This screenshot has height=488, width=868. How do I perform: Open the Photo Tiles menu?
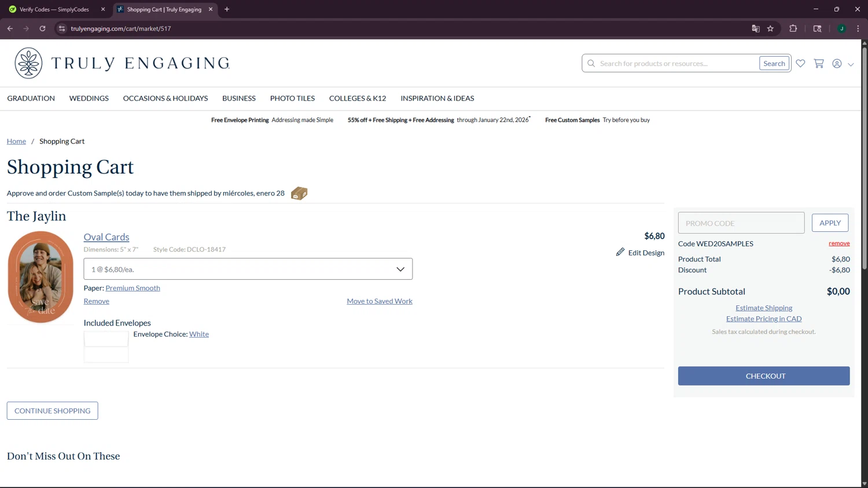(x=292, y=98)
